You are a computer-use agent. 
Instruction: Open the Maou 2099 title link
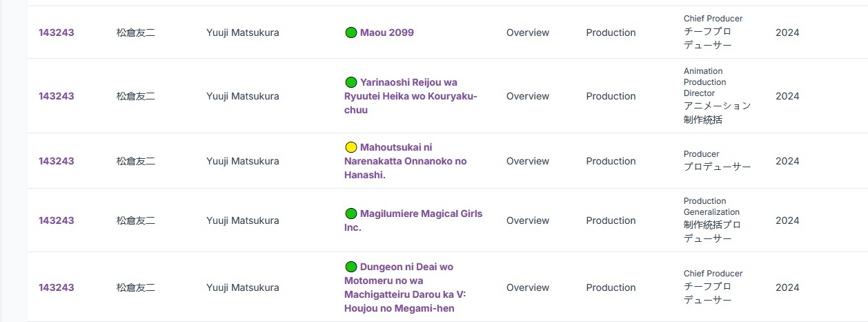point(386,32)
